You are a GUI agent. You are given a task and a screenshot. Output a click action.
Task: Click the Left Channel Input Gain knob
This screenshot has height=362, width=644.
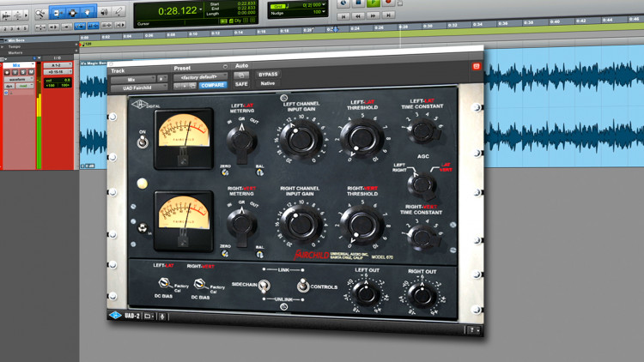[x=301, y=140]
